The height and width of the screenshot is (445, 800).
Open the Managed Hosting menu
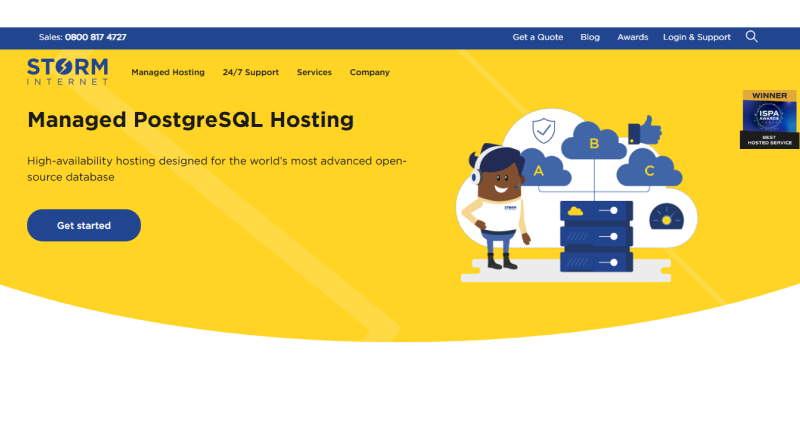coord(168,72)
